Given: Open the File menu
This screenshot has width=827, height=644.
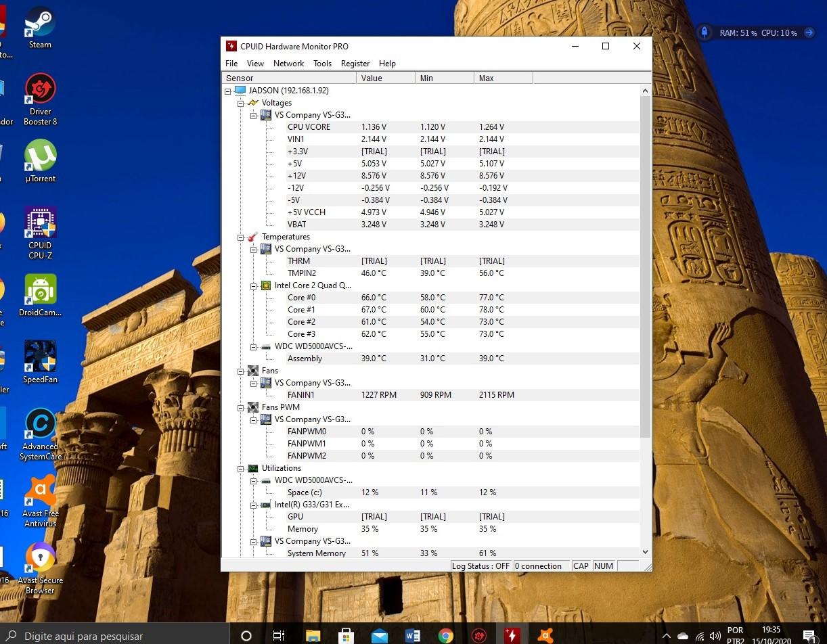Looking at the screenshot, I should 231,64.
